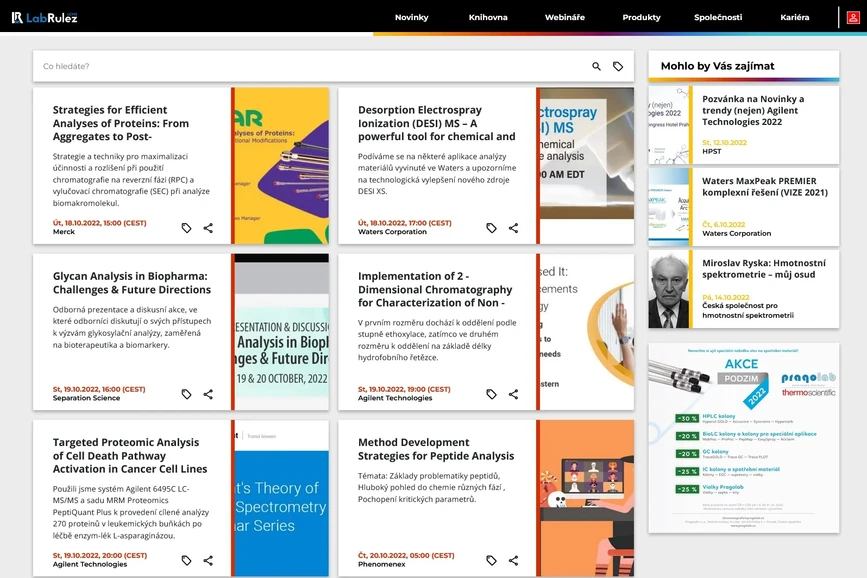Screen dimensions: 867x578
Task: Click the Agilent invitation sidebar thumbnail
Action: click(x=668, y=125)
